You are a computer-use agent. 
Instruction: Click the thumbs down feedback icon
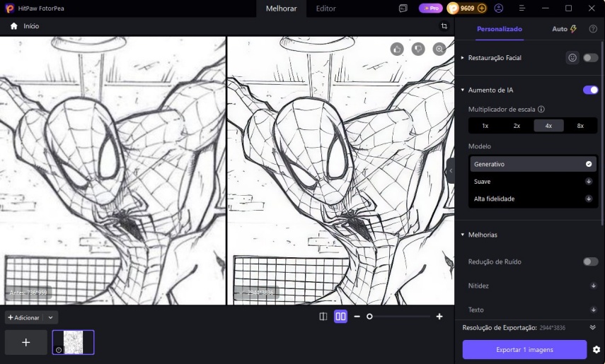418,49
